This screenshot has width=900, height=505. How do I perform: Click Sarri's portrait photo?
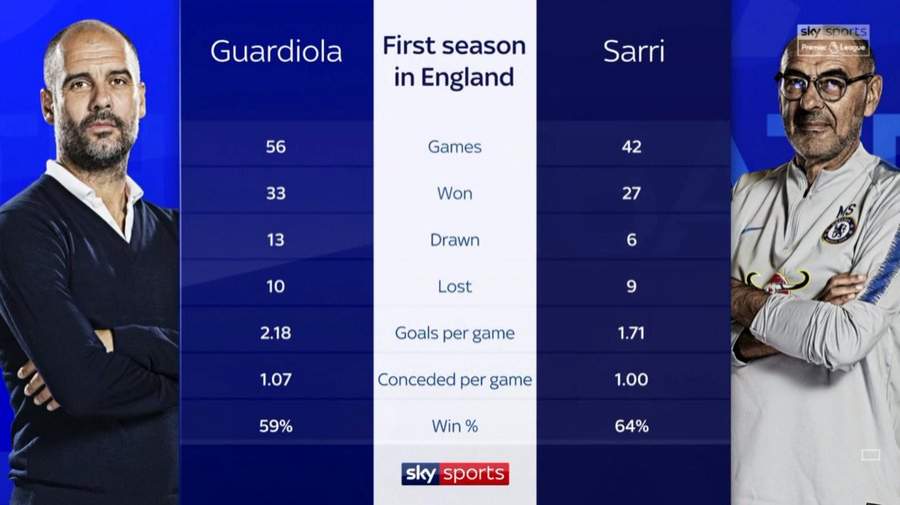click(816, 270)
